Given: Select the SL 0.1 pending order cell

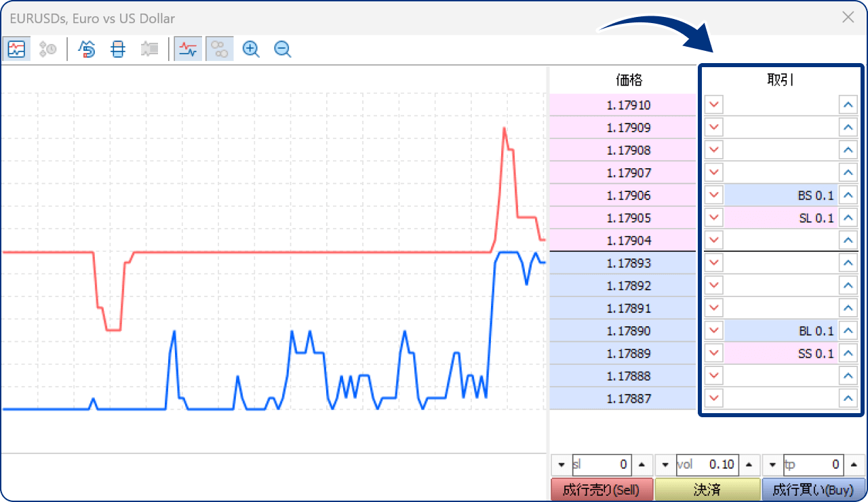Looking at the screenshot, I should point(781,218).
